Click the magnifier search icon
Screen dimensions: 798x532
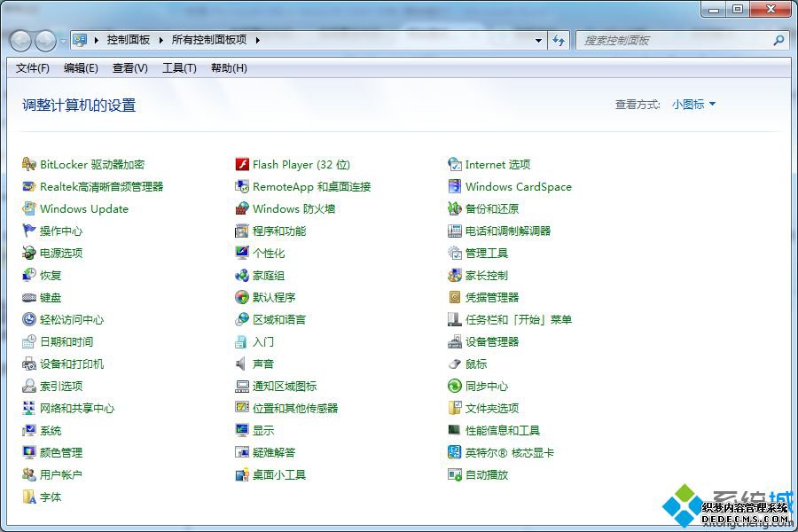778,40
